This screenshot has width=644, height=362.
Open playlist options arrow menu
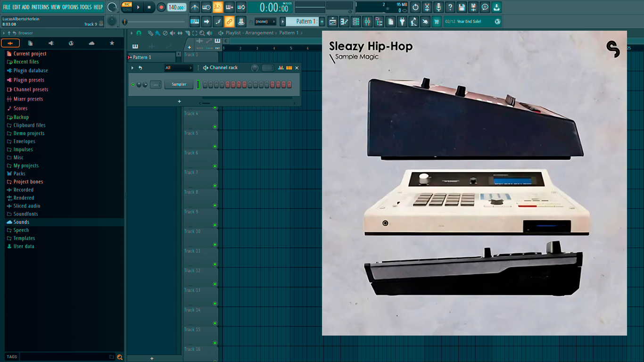[x=132, y=33]
